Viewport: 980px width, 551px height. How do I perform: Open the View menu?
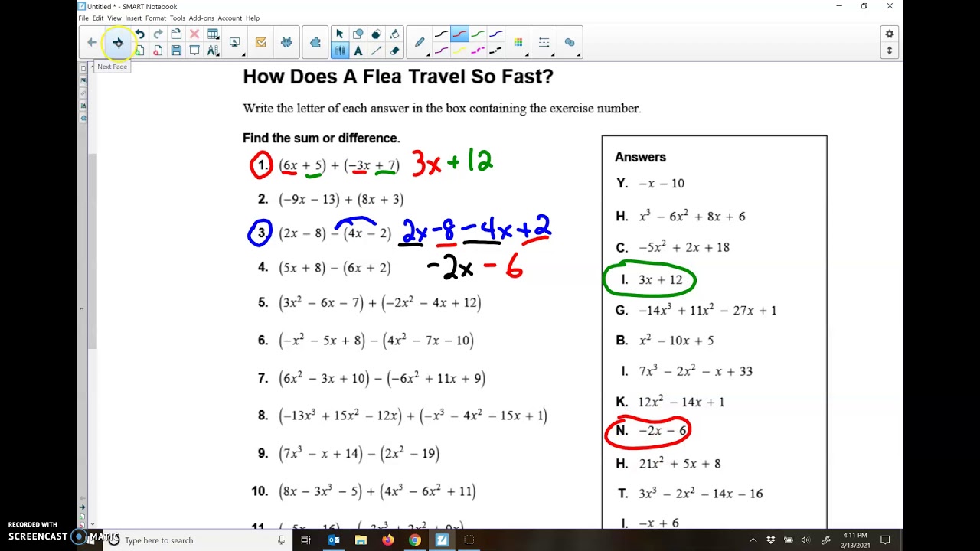point(114,18)
